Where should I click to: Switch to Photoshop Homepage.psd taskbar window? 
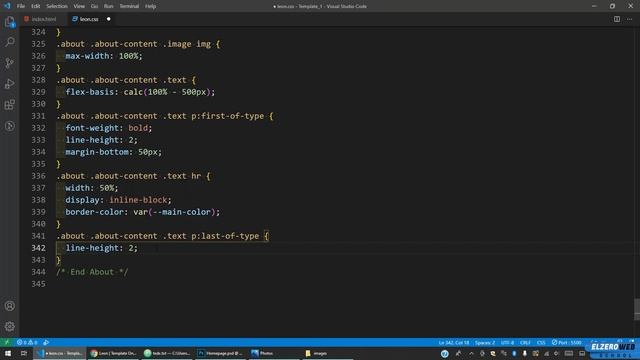tap(220, 353)
